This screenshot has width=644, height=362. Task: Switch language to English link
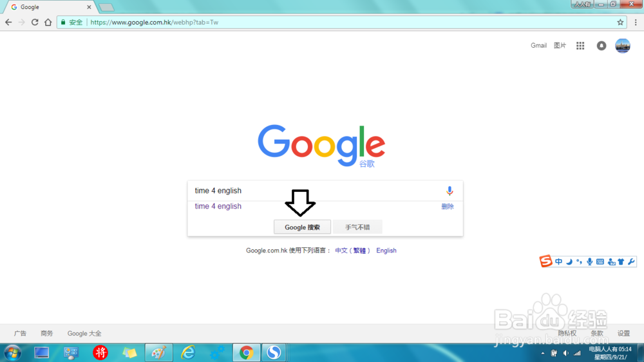[386, 250]
